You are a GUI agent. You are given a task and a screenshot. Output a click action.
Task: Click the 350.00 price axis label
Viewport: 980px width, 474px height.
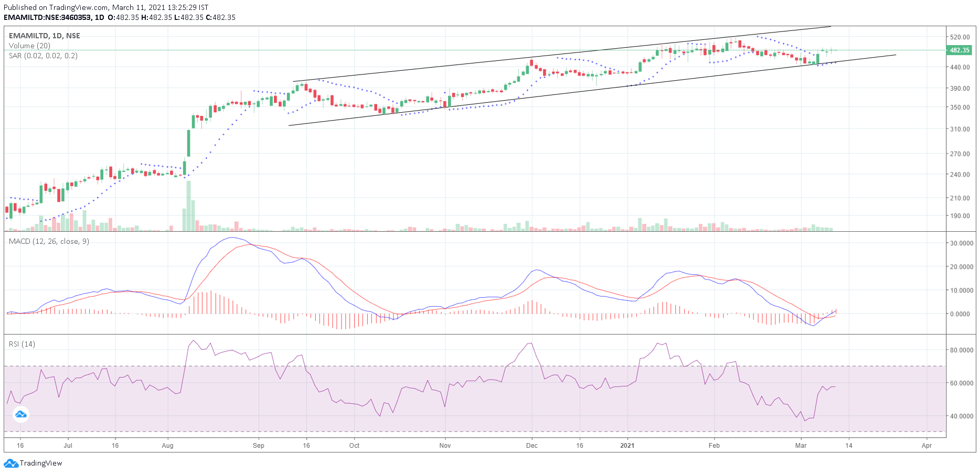pos(960,107)
